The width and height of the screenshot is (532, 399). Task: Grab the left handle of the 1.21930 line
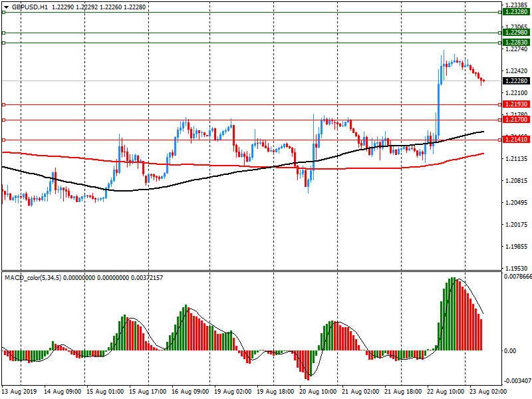pos(3,105)
